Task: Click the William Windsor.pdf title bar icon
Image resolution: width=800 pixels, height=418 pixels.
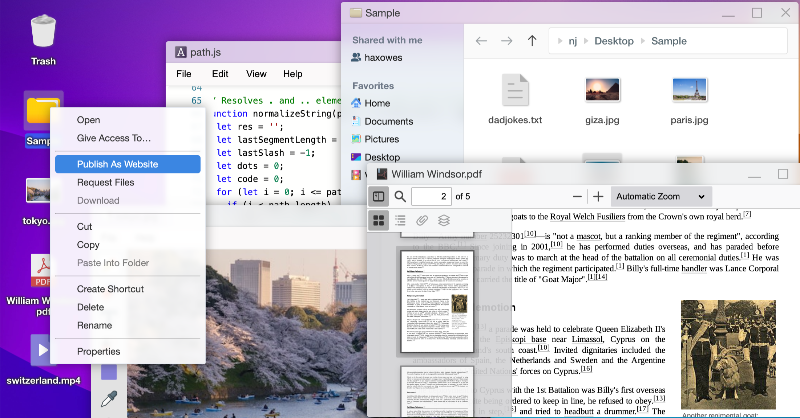Action: click(x=382, y=175)
